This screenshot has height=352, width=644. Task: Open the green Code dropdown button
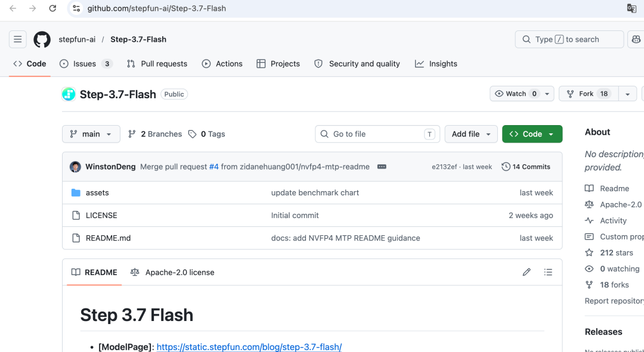pos(532,134)
